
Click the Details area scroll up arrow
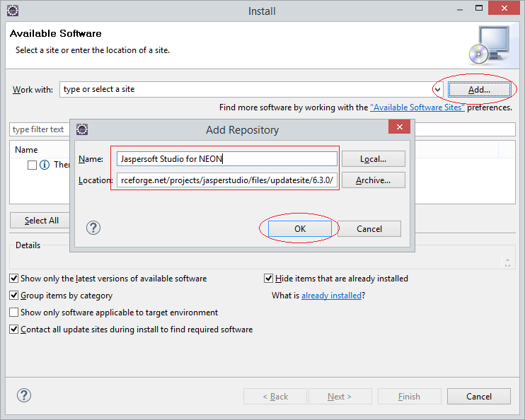[507, 259]
